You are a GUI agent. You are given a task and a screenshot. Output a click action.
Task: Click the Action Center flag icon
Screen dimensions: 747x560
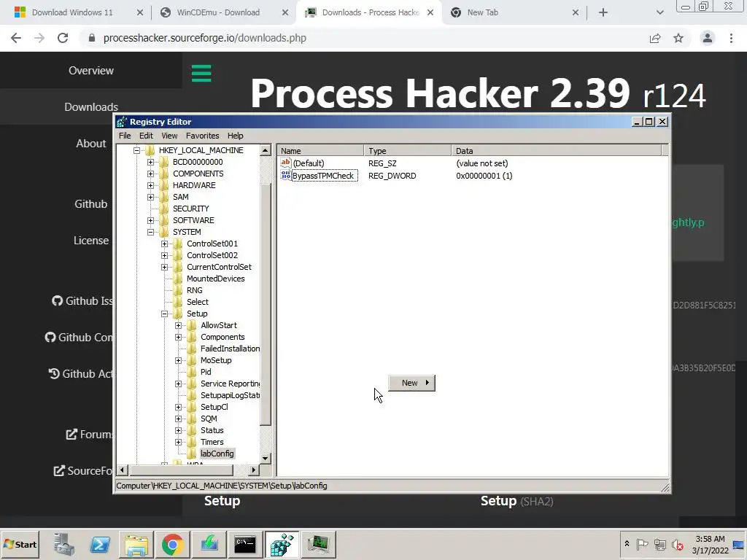pos(642,544)
